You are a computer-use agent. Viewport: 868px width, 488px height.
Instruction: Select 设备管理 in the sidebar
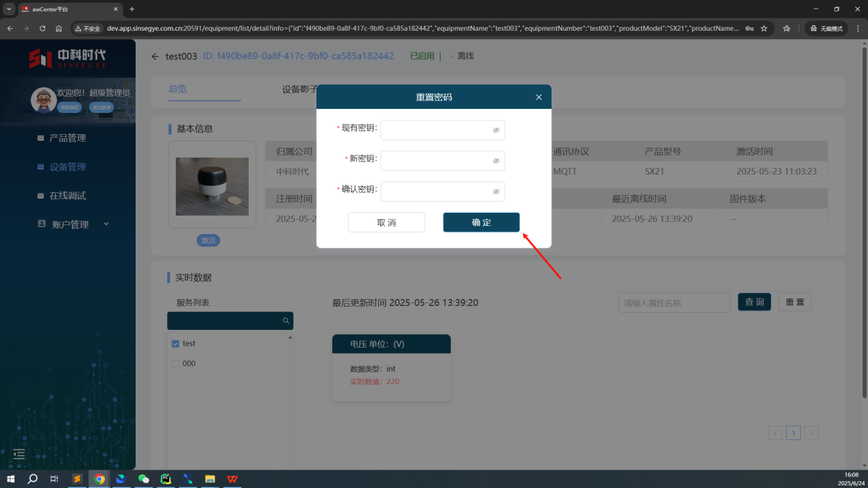point(68,166)
